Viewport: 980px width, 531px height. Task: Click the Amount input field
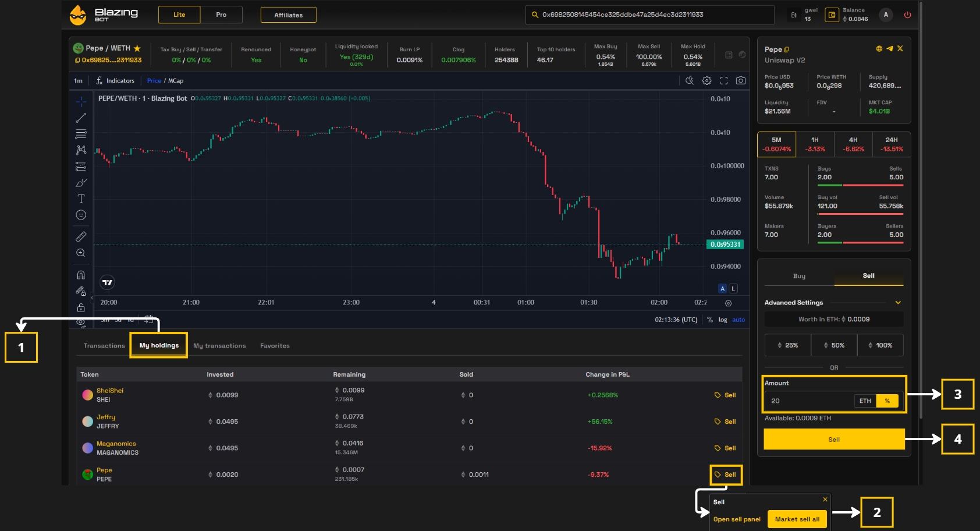[809, 401]
